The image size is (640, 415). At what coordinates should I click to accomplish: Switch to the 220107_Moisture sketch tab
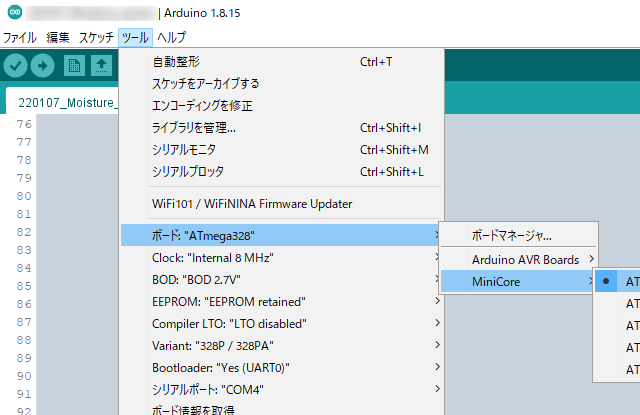(62, 102)
